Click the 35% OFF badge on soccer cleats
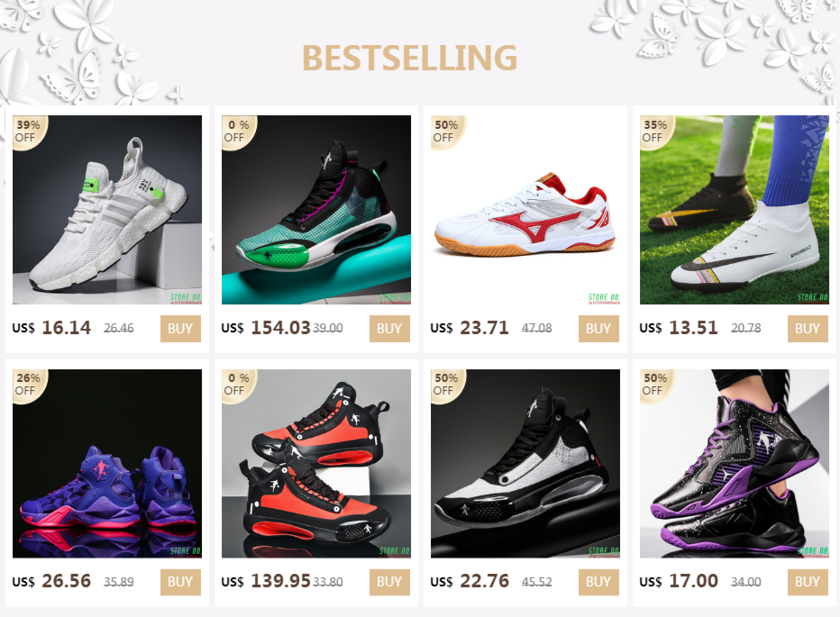 point(656,132)
